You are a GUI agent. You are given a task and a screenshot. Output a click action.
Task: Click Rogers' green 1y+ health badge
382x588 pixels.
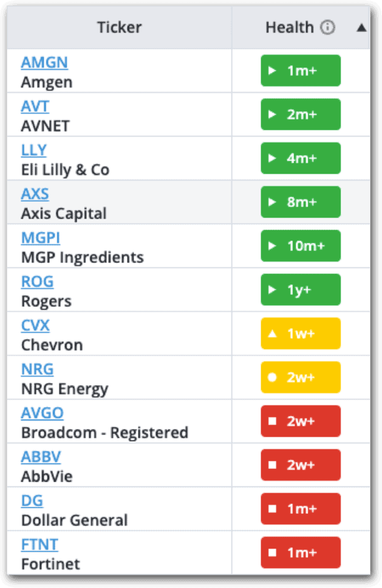(301, 290)
